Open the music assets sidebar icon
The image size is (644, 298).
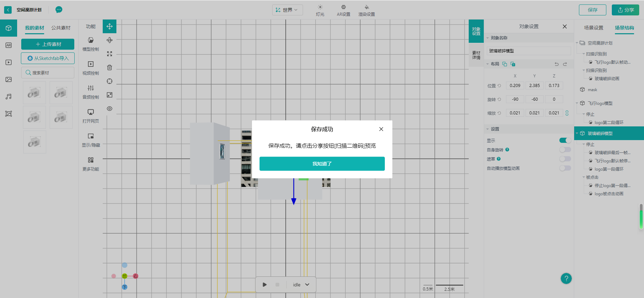[9, 97]
